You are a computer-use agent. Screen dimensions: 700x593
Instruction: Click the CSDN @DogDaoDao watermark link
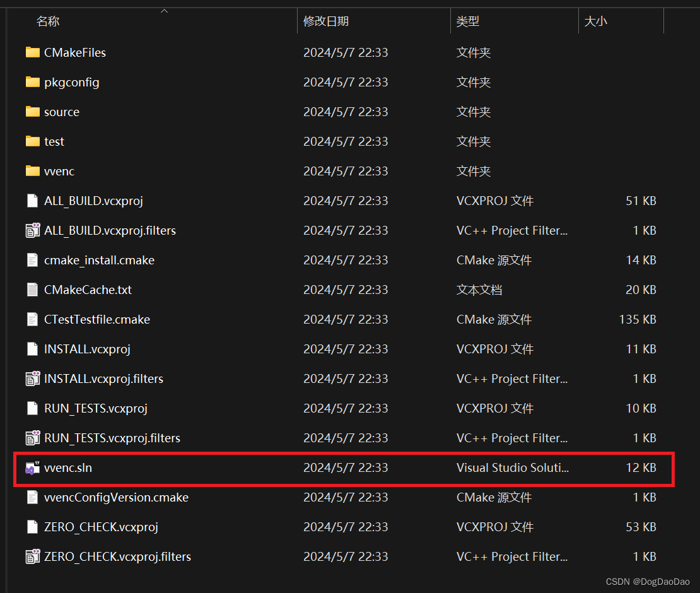[x=648, y=582]
